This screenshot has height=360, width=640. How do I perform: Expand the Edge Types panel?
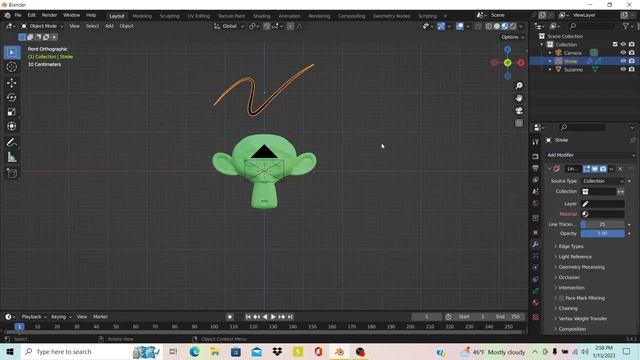click(571, 247)
